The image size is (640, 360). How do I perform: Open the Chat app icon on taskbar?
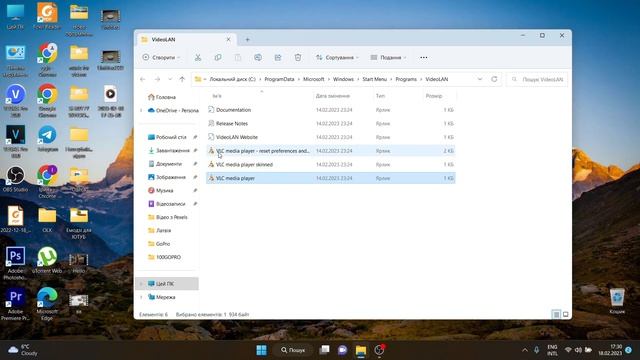[342, 350]
